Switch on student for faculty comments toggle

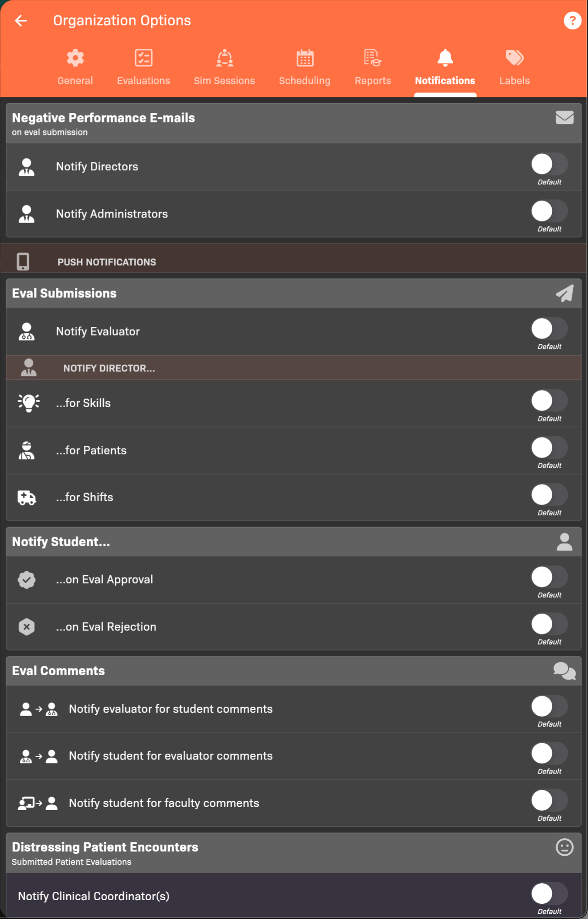pyautogui.click(x=549, y=801)
